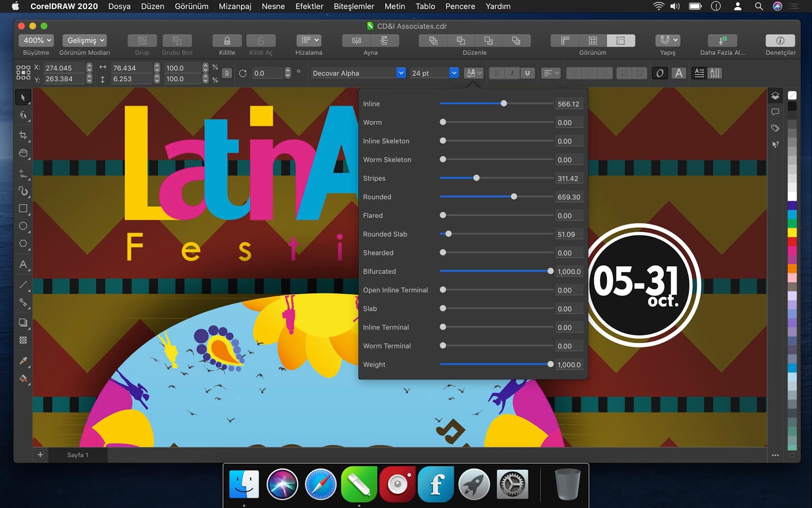The width and height of the screenshot is (812, 508).
Task: Open the text alignment dropdown
Action: (551, 73)
